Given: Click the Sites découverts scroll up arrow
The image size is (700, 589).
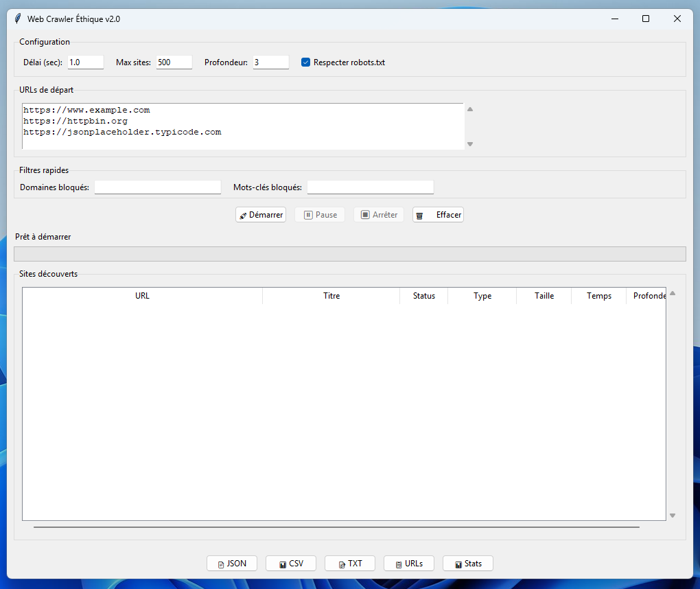Looking at the screenshot, I should pyautogui.click(x=673, y=293).
